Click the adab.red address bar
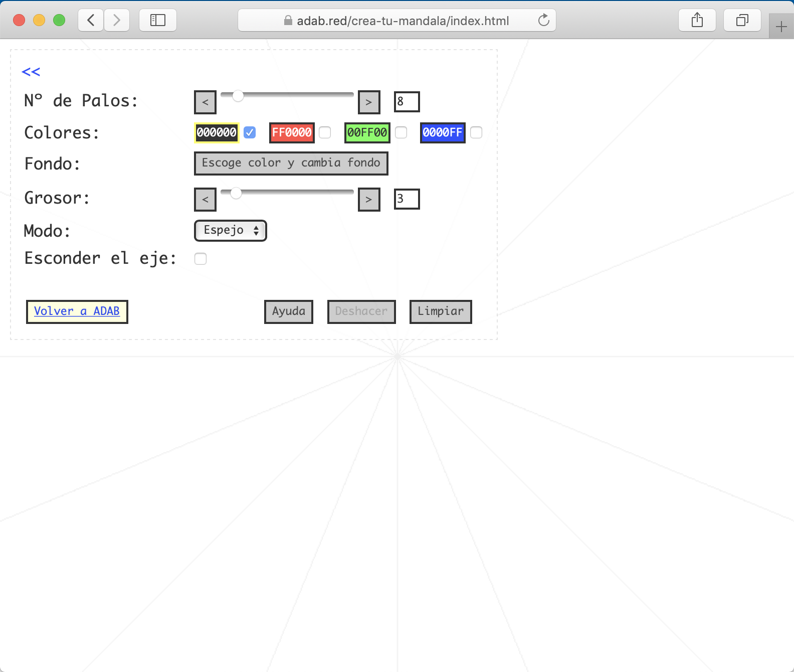The height and width of the screenshot is (672, 794). 397,20
